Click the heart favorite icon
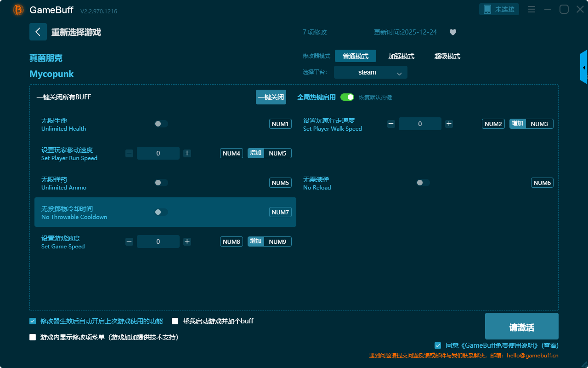Image resolution: width=588 pixels, height=368 pixels. click(x=452, y=32)
